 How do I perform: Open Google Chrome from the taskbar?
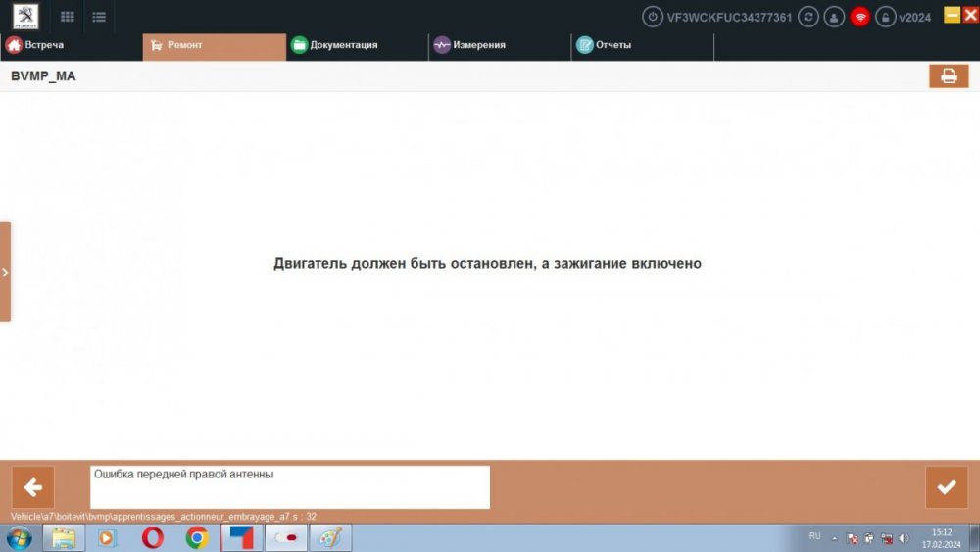pyautogui.click(x=197, y=537)
